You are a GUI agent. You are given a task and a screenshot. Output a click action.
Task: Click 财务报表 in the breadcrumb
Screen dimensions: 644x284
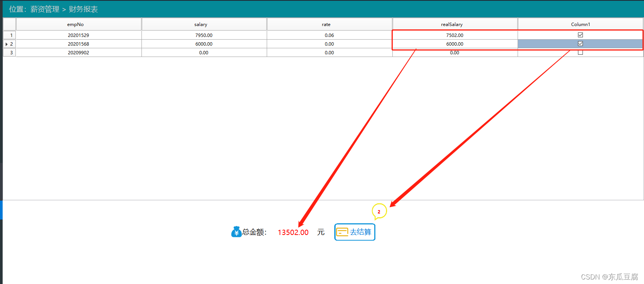pyautogui.click(x=83, y=9)
